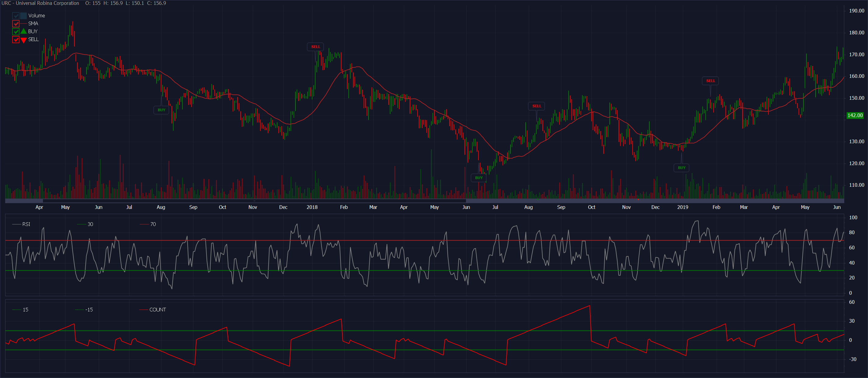Toggle the SMA checkbox off
868x378 pixels.
click(16, 23)
